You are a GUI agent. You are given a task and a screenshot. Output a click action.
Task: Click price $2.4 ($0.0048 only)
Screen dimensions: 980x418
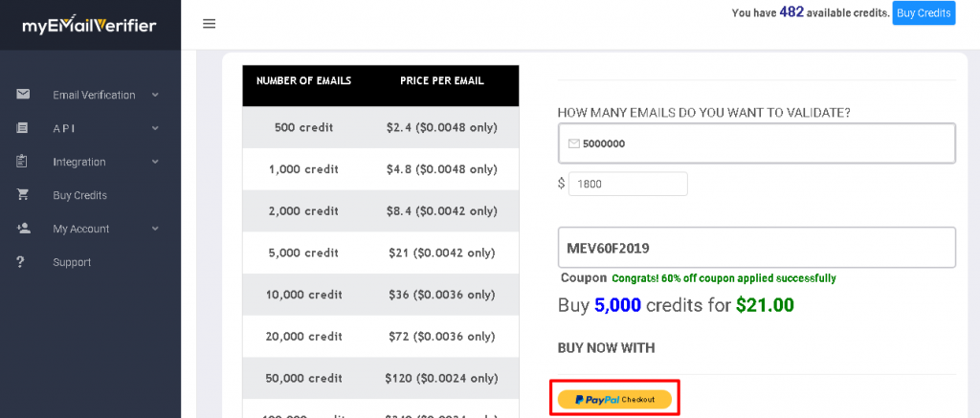click(x=442, y=127)
